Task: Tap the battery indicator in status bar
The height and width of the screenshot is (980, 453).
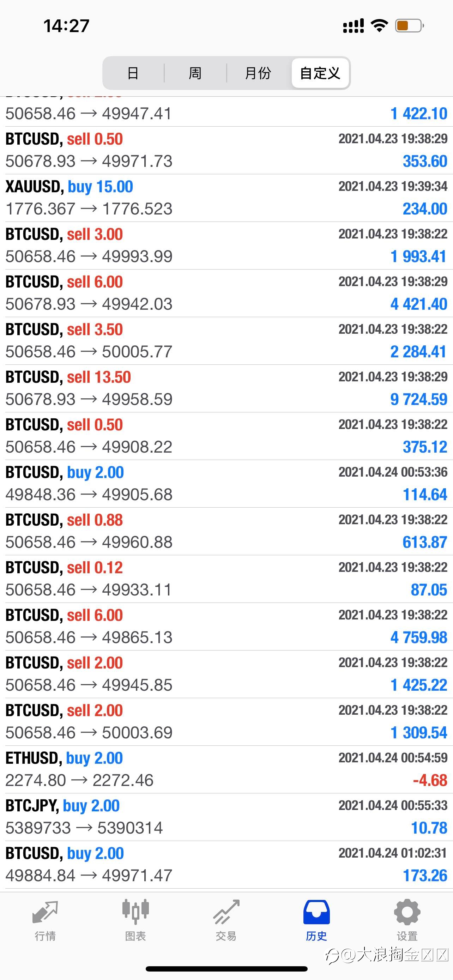Action: pos(410,26)
